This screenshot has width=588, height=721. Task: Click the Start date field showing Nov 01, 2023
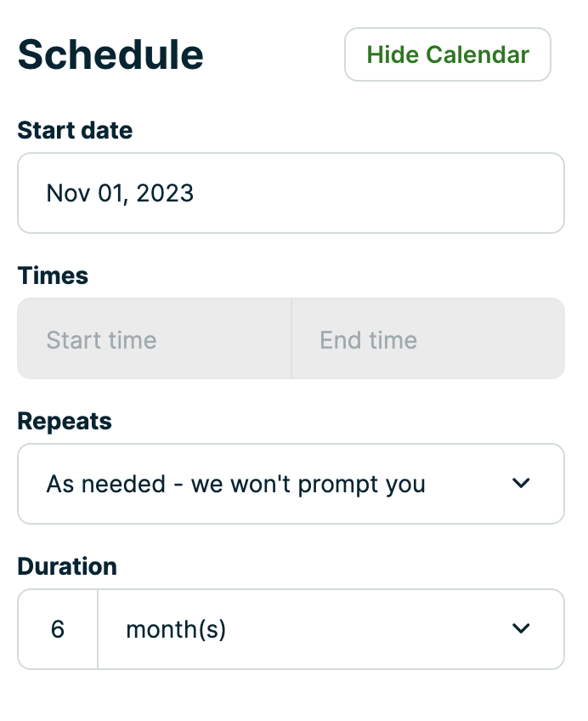(291, 193)
